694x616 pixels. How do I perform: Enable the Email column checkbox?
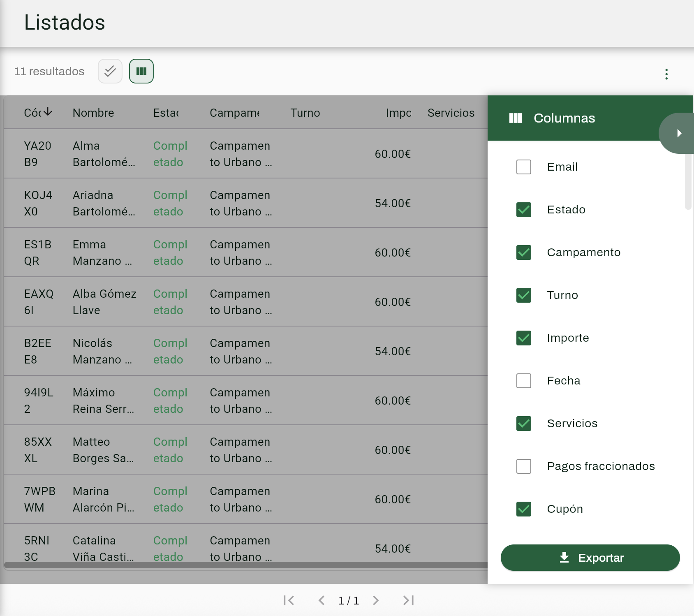523,167
